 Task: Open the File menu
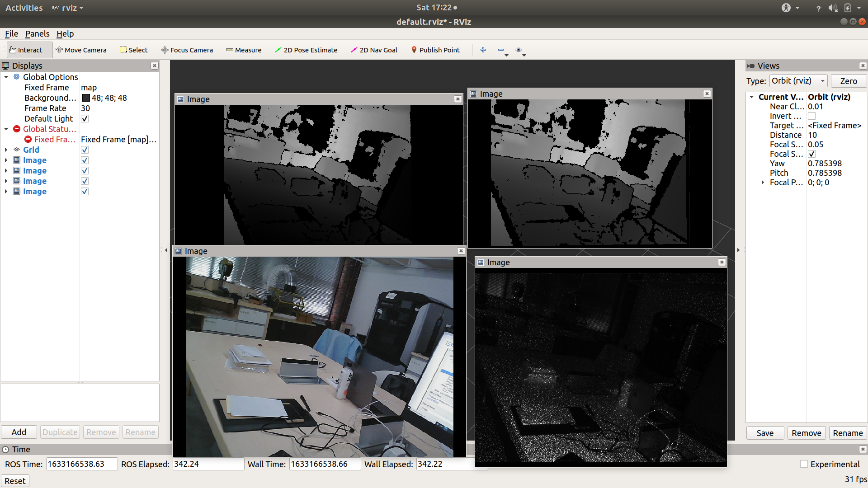(x=11, y=34)
